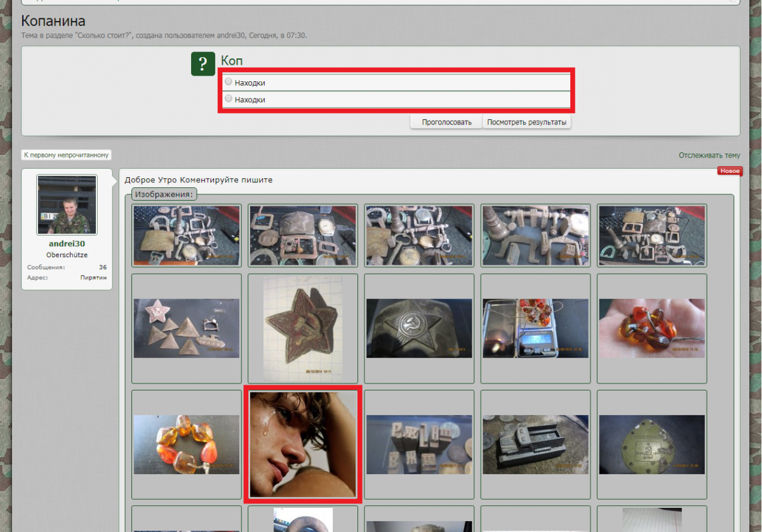Select the first Находки poll option

pos(229,82)
